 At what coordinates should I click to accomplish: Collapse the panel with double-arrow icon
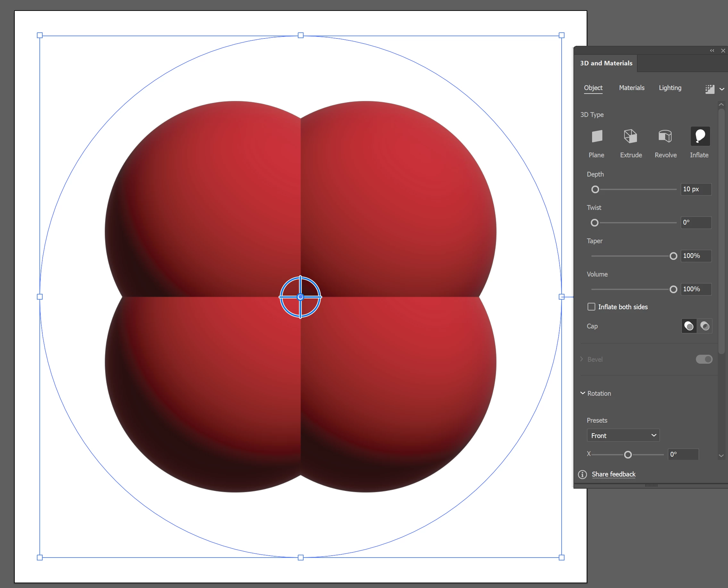pyautogui.click(x=712, y=50)
